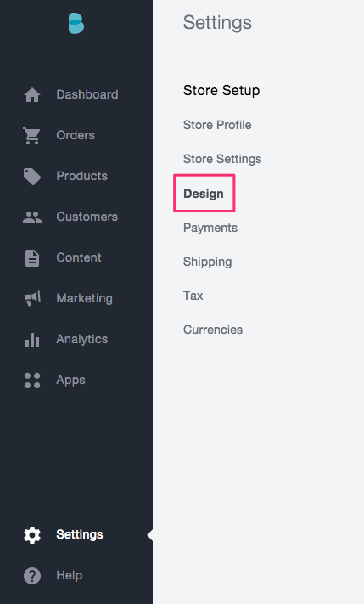The image size is (364, 604).
Task: Click the Orders shopping cart icon
Action: [31, 136]
